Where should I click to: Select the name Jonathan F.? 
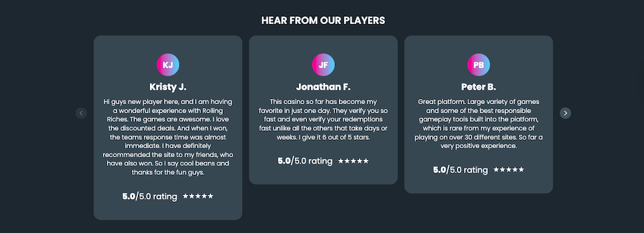(x=323, y=87)
